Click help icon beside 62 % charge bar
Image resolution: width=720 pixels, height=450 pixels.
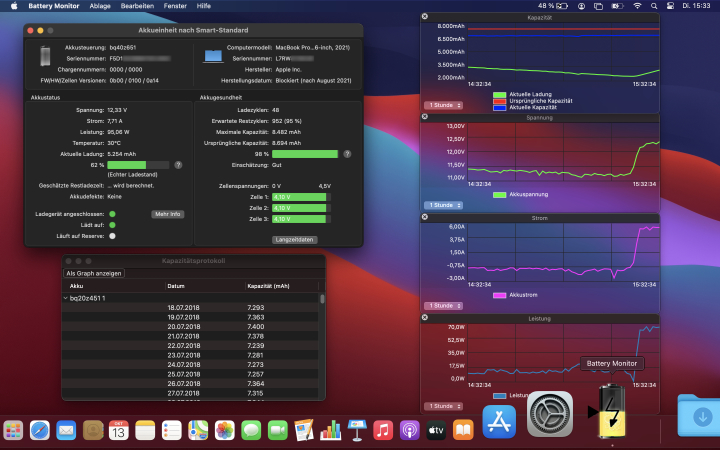coord(178,165)
